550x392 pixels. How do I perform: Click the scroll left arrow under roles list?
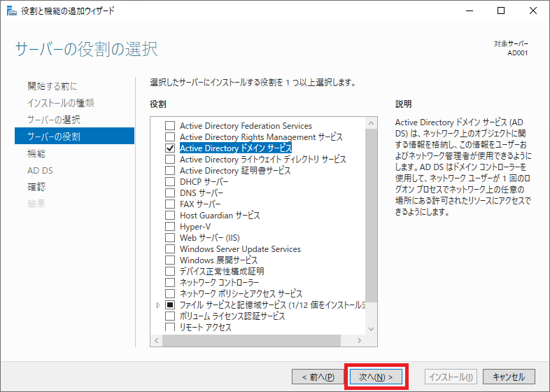pyautogui.click(x=157, y=340)
